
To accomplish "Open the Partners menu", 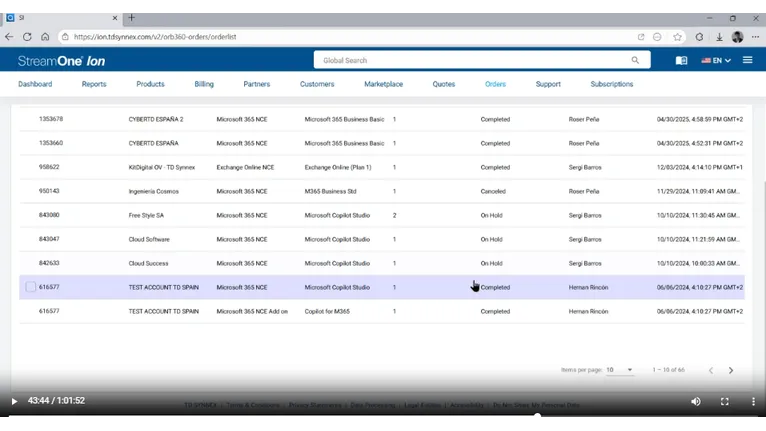I will coord(256,84).
